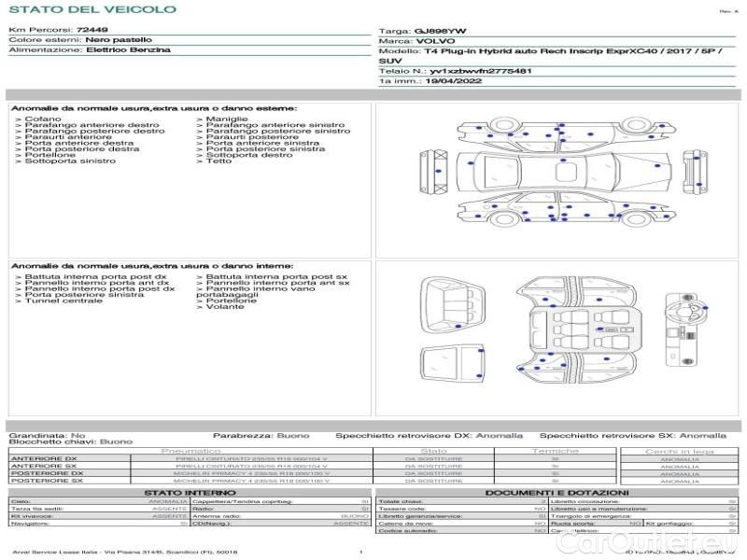The width and height of the screenshot is (747, 560).
Task: Click the first registration date 19/04/2022
Action: click(x=454, y=81)
